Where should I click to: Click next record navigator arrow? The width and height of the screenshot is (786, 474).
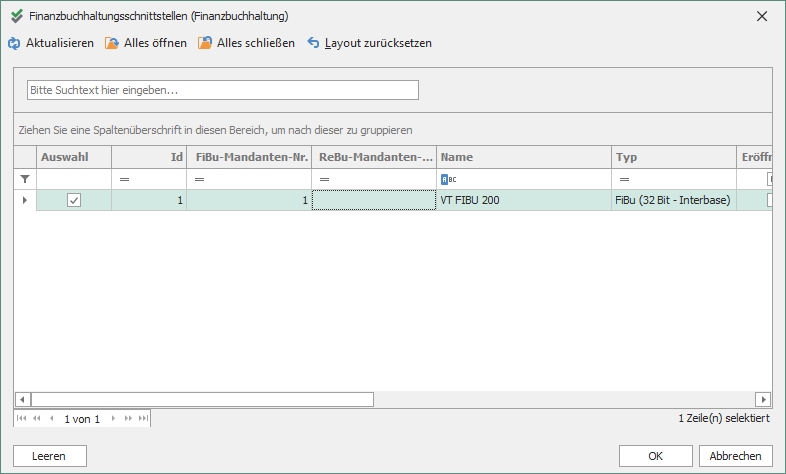(113, 418)
